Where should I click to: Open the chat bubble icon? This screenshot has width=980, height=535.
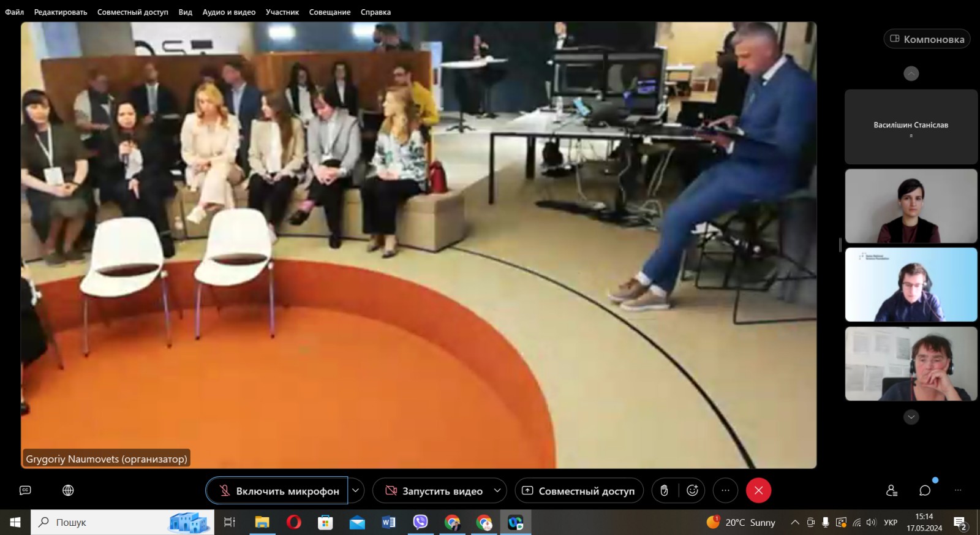pos(925,490)
